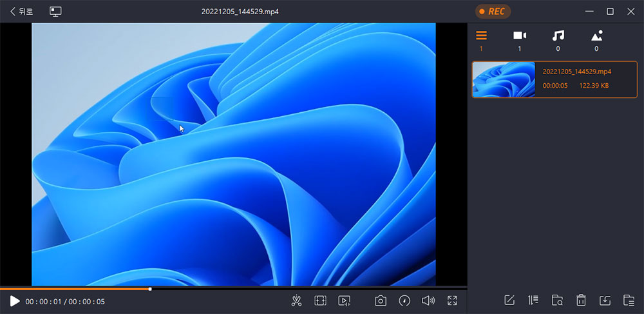Close the application window
Viewport: 644px width, 314px height.
coord(631,12)
